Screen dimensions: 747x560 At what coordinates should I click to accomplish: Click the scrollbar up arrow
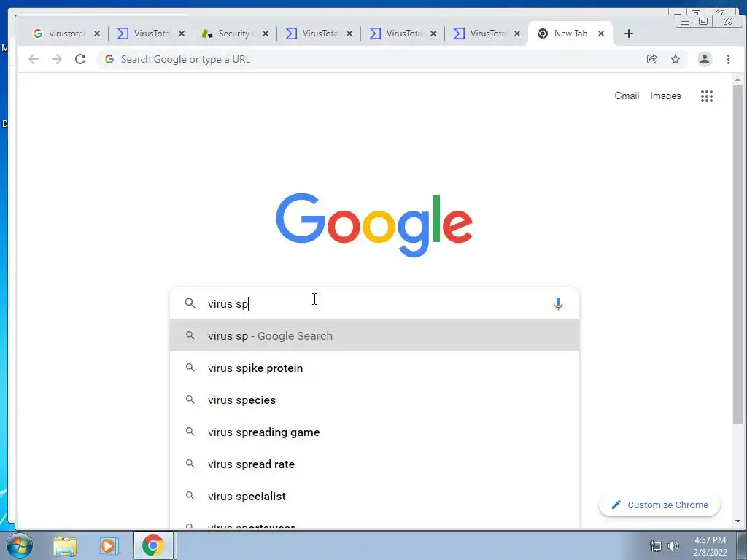click(x=738, y=79)
